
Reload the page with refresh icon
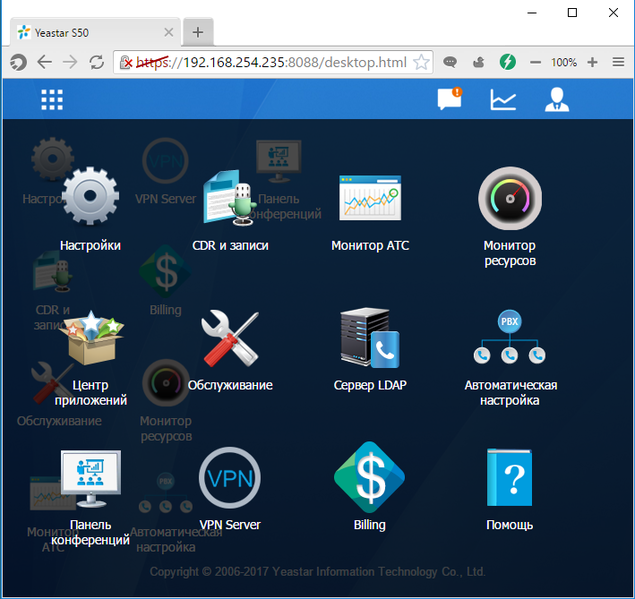tap(97, 62)
